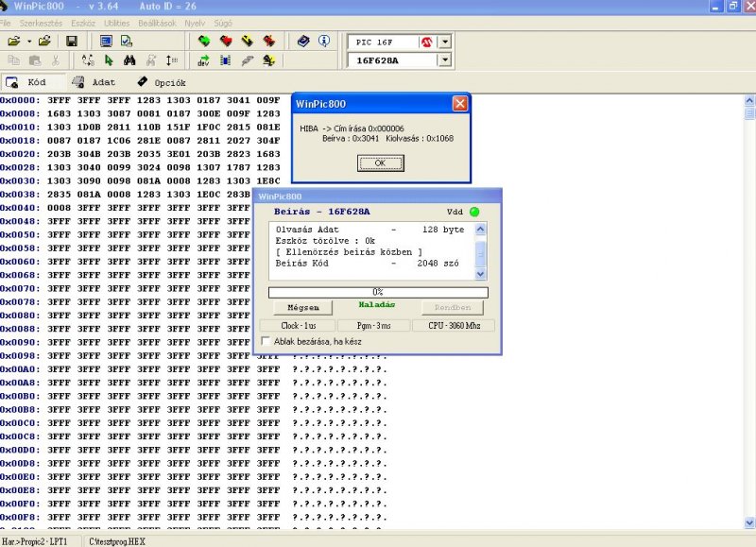Select the address label 0x0020:
The height and width of the screenshot is (547, 756).
coord(20,154)
